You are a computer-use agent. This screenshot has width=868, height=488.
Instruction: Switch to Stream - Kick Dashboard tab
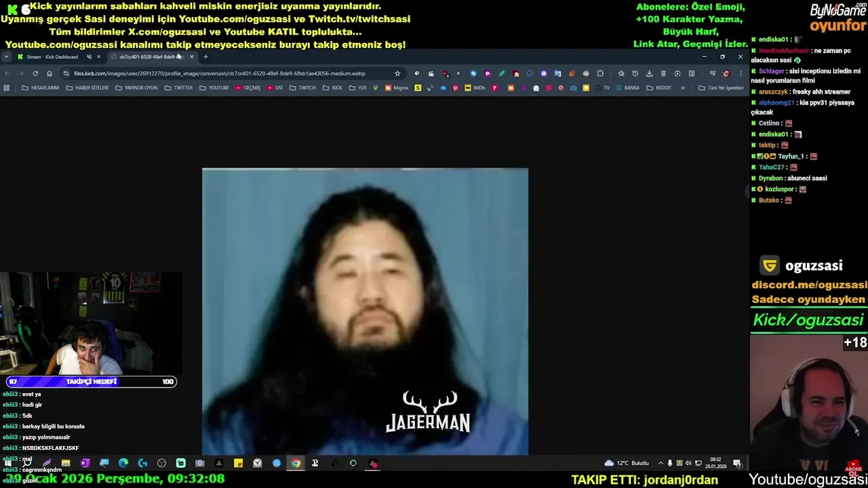click(52, 57)
